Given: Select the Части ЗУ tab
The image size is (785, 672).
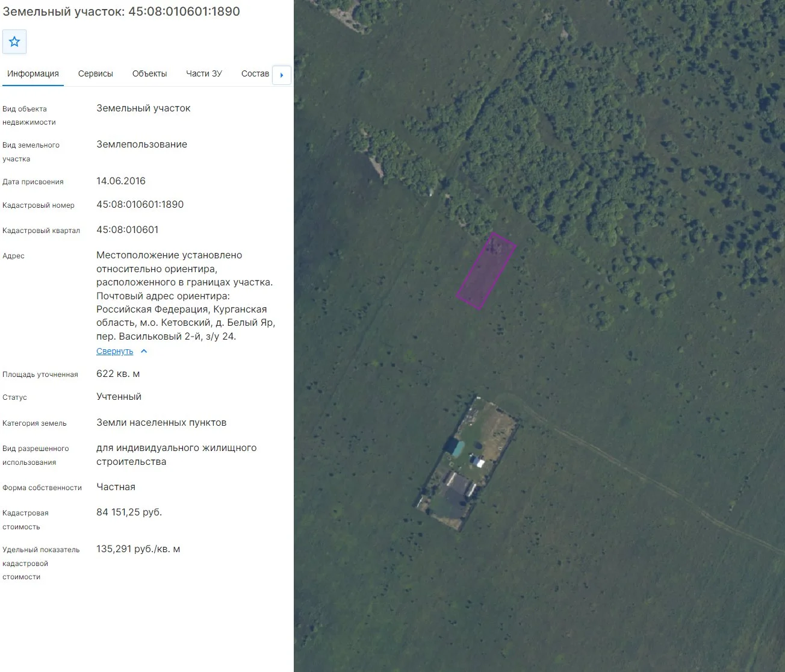Looking at the screenshot, I should click(204, 73).
